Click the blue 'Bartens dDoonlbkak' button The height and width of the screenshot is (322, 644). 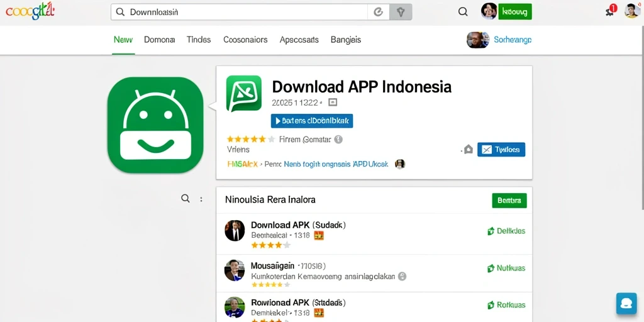point(312,121)
